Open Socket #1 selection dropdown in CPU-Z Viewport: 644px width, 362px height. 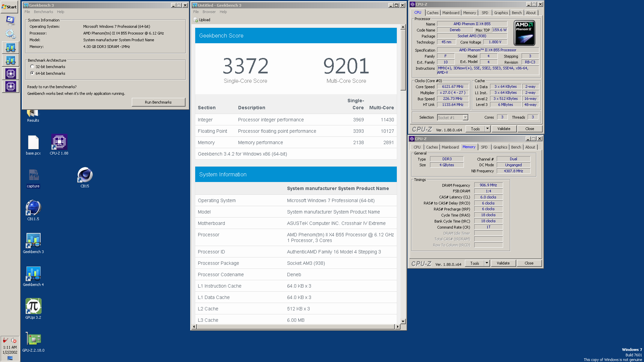coord(465,117)
